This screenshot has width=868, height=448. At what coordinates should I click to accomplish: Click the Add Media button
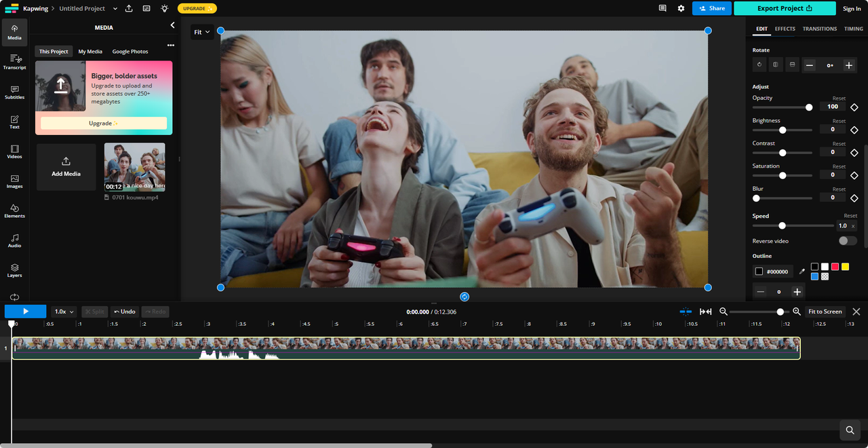66,167
